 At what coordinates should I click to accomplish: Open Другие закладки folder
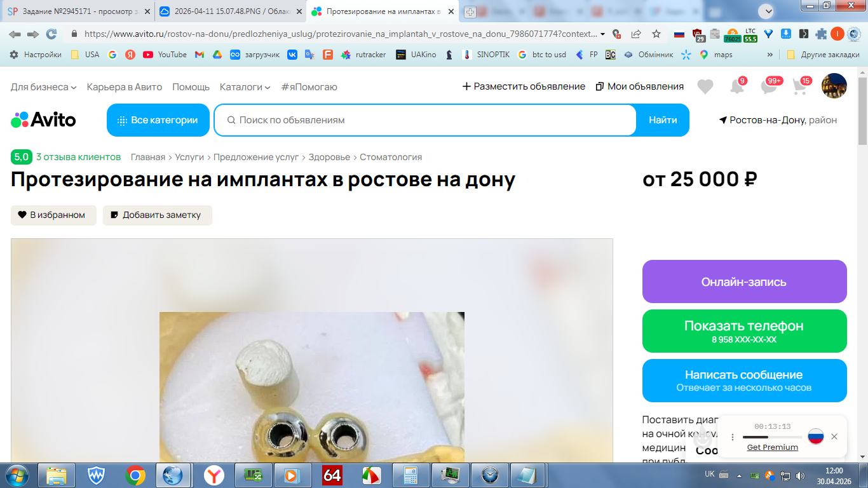[824, 55]
